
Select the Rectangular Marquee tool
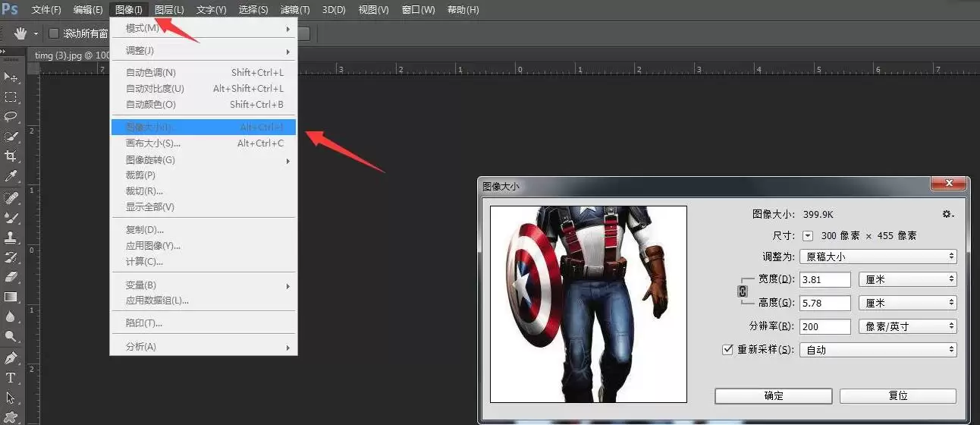click(11, 97)
